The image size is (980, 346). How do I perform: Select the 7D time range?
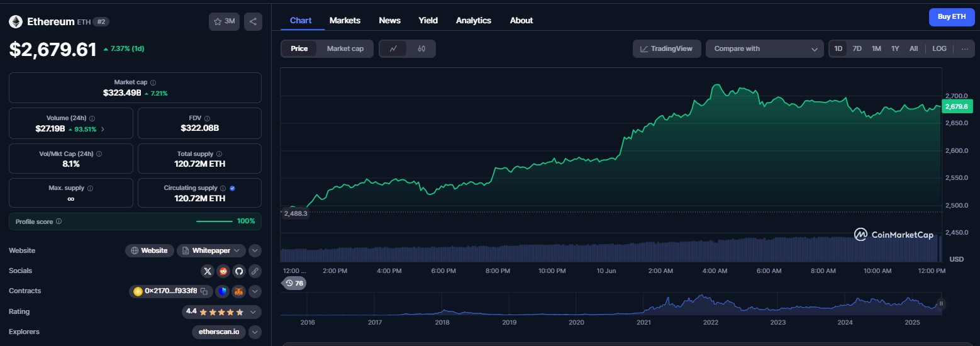pyautogui.click(x=857, y=48)
